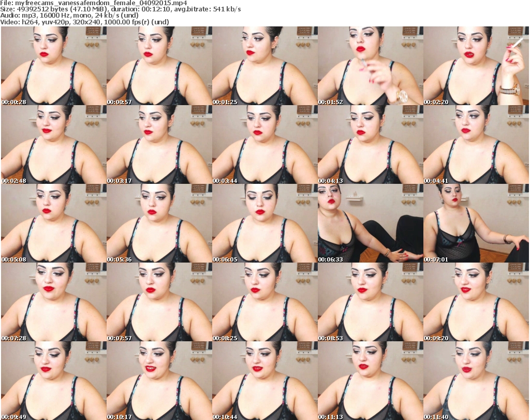The image size is (530, 420).
Task: Click the 'File:' name line in header
Action: pyautogui.click(x=94, y=3)
